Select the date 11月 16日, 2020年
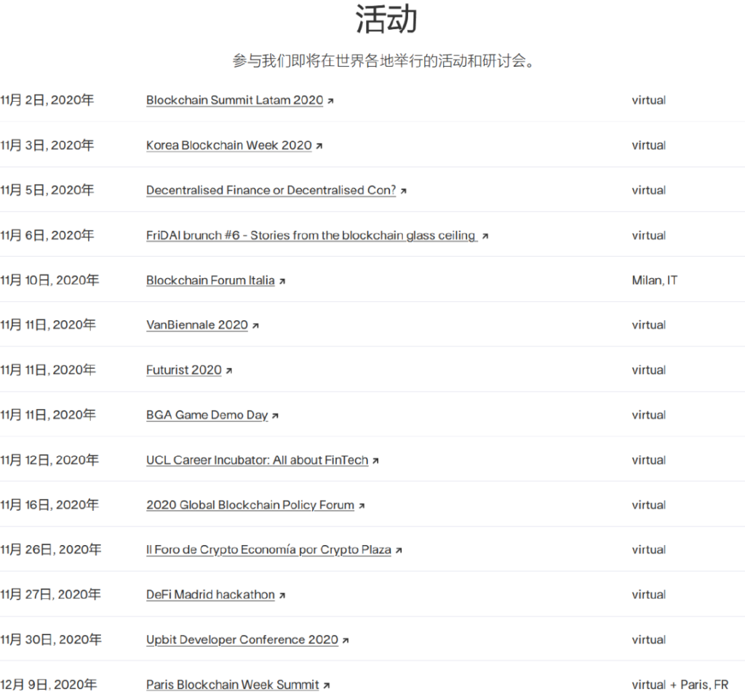745x700 pixels. pyautogui.click(x=49, y=505)
